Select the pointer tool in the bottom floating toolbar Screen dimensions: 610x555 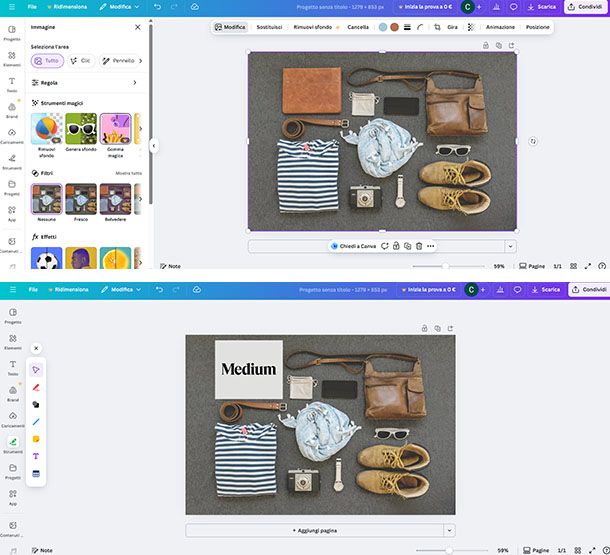pos(36,369)
